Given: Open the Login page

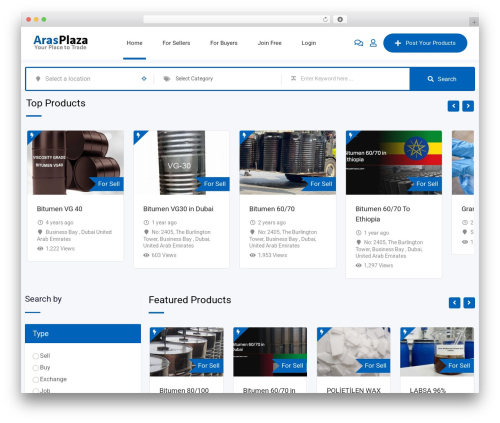Looking at the screenshot, I should pos(309,43).
